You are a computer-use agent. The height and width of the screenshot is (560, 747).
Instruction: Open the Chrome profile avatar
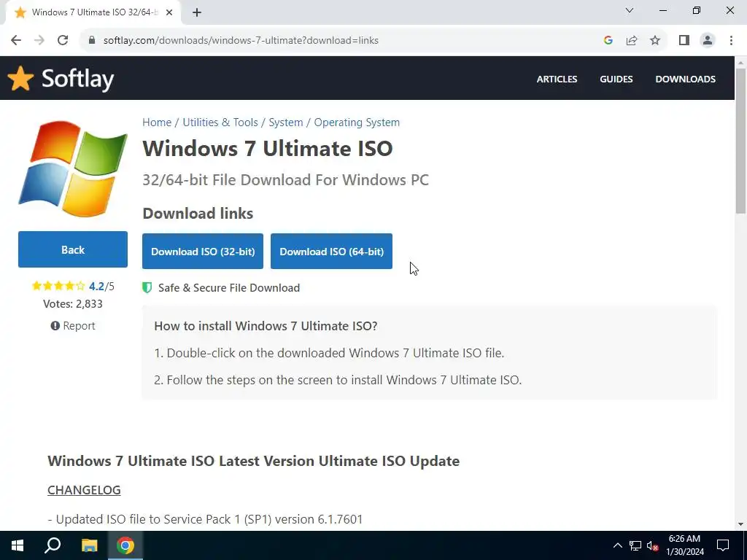point(708,41)
